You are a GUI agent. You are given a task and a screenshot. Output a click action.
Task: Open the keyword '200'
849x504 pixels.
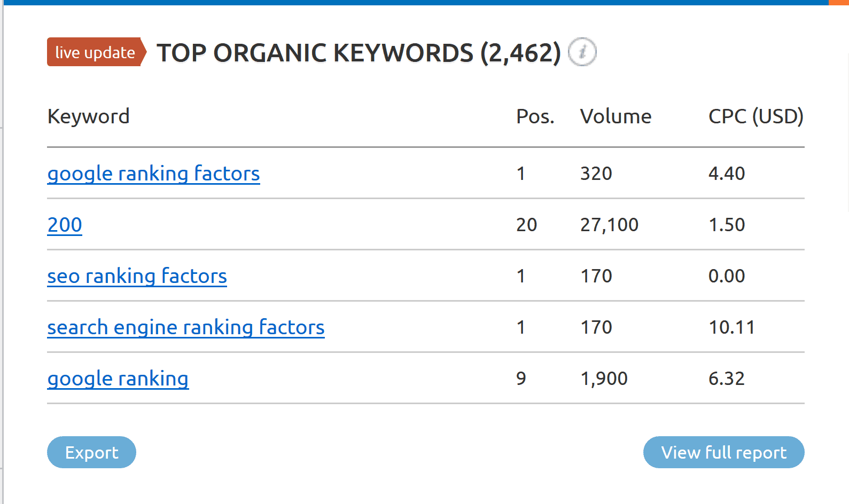[x=64, y=225]
